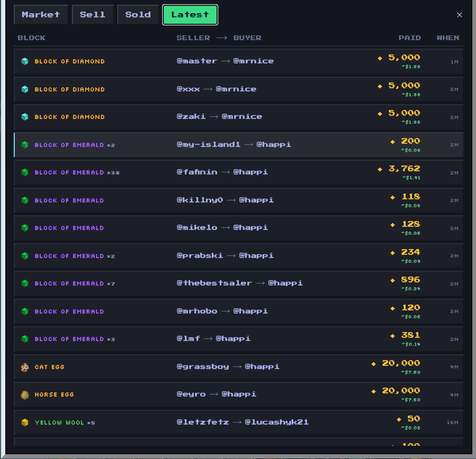Open the Market tab

(41, 15)
